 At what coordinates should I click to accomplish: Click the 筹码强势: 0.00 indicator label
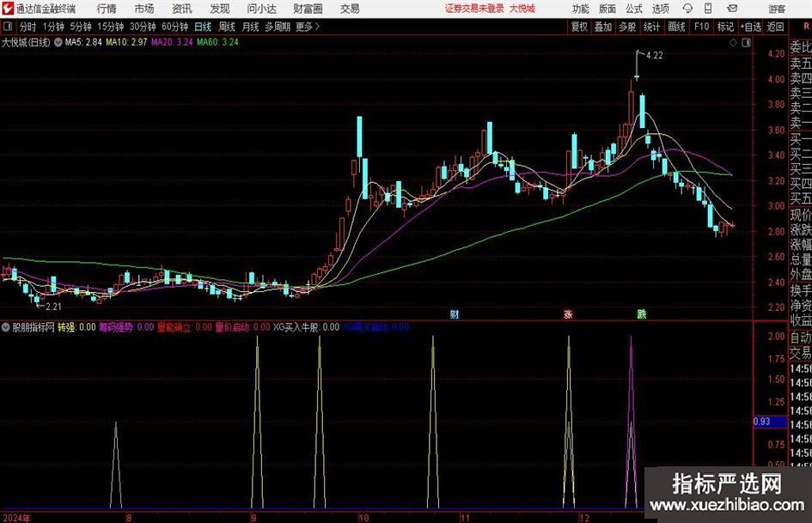(127, 327)
